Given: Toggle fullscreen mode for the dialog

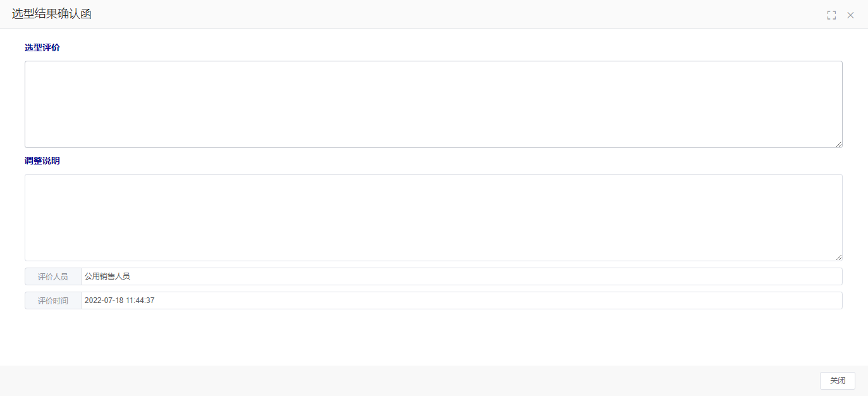Looking at the screenshot, I should click(831, 15).
